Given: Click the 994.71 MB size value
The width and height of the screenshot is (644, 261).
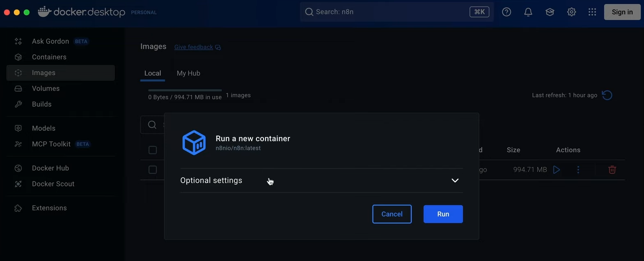Looking at the screenshot, I should (x=530, y=170).
